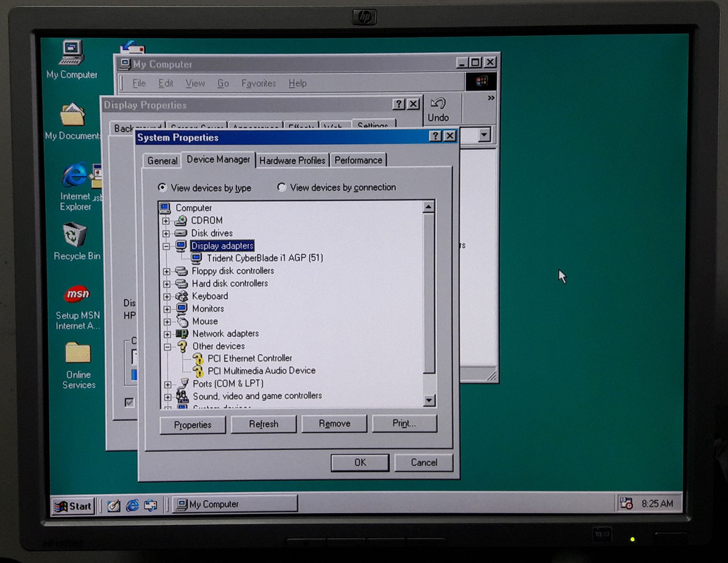The height and width of the screenshot is (563, 728).
Task: Select Floppy disk controllers icon
Action: tap(182, 271)
